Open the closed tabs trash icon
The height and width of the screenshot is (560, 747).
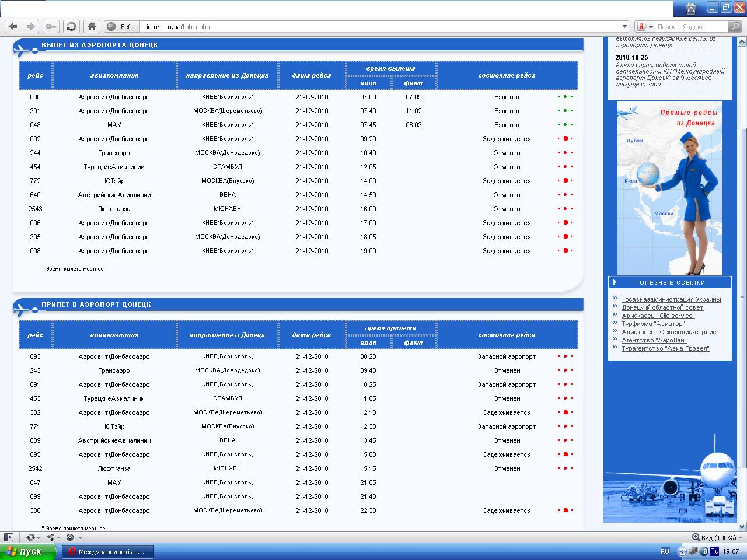[691, 8]
